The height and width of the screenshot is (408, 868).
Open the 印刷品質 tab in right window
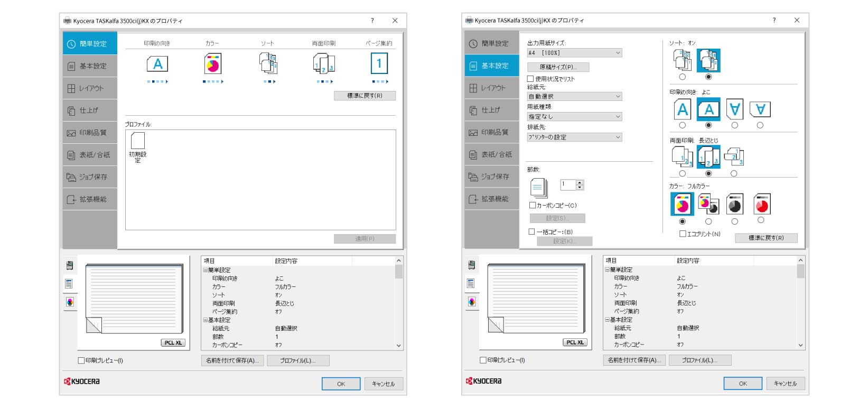492,132
